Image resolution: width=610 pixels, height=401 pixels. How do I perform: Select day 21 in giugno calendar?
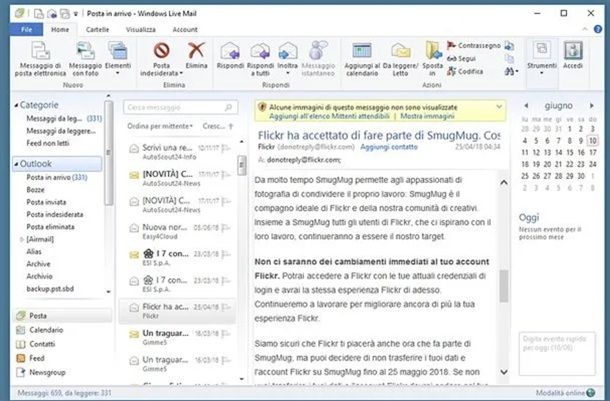pos(558,164)
